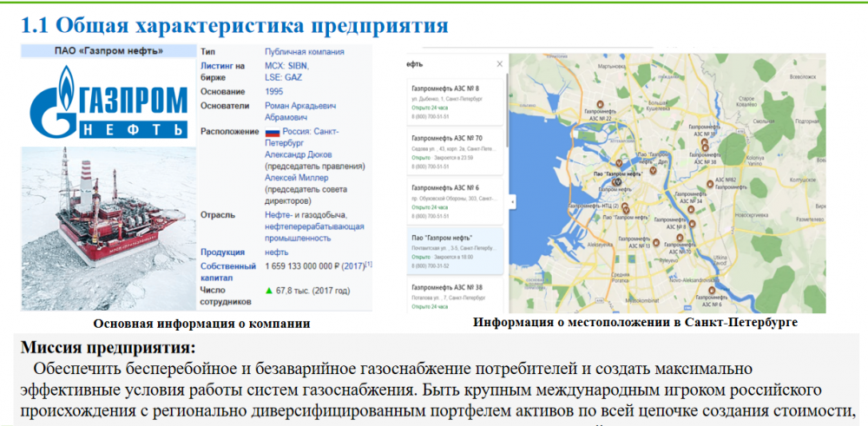This screenshot has height=426, width=868.
Task: Click the dark selected Пао "Газпром нефть" marker
Action: click(618, 181)
